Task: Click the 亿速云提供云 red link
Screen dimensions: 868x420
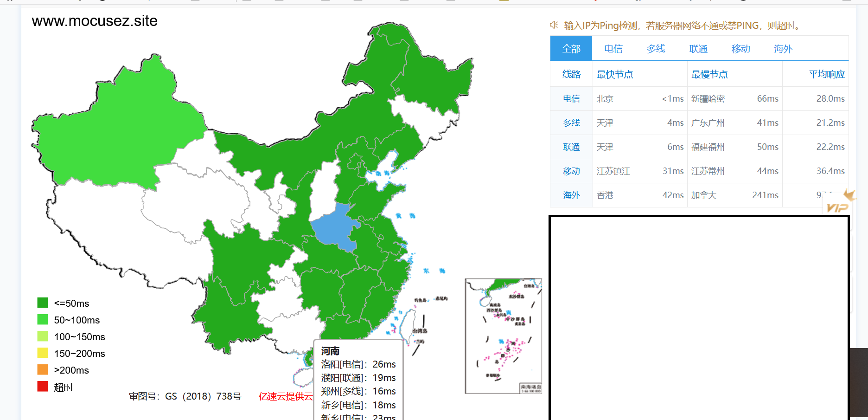Action: pyautogui.click(x=286, y=396)
